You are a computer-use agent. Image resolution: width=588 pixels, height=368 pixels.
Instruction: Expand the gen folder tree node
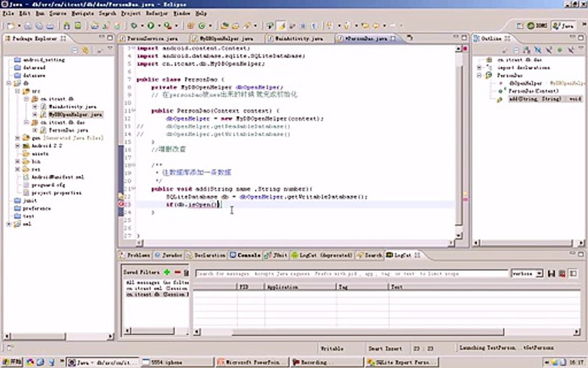point(18,138)
